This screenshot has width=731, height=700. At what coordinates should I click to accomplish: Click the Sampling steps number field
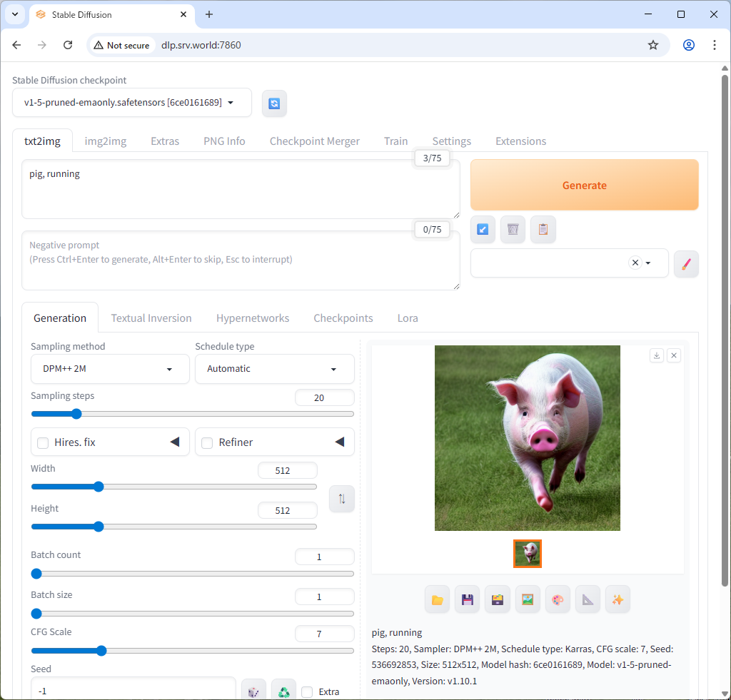click(x=325, y=398)
